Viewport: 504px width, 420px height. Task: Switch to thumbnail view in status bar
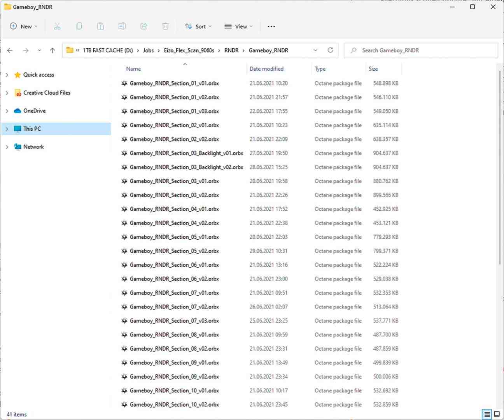point(497,414)
